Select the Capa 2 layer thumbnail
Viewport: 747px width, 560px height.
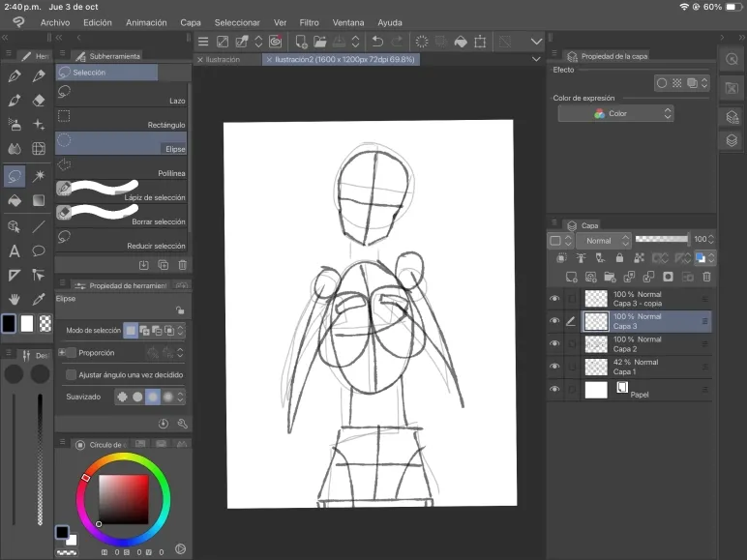596,343
